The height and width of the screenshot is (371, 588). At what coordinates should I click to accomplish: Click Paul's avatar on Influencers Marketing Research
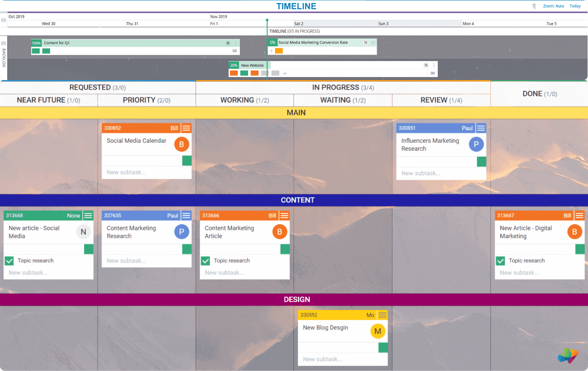[x=476, y=144]
